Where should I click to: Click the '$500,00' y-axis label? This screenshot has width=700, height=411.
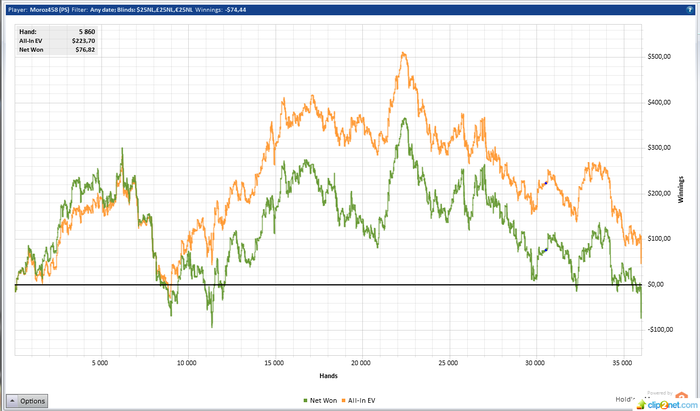click(659, 57)
